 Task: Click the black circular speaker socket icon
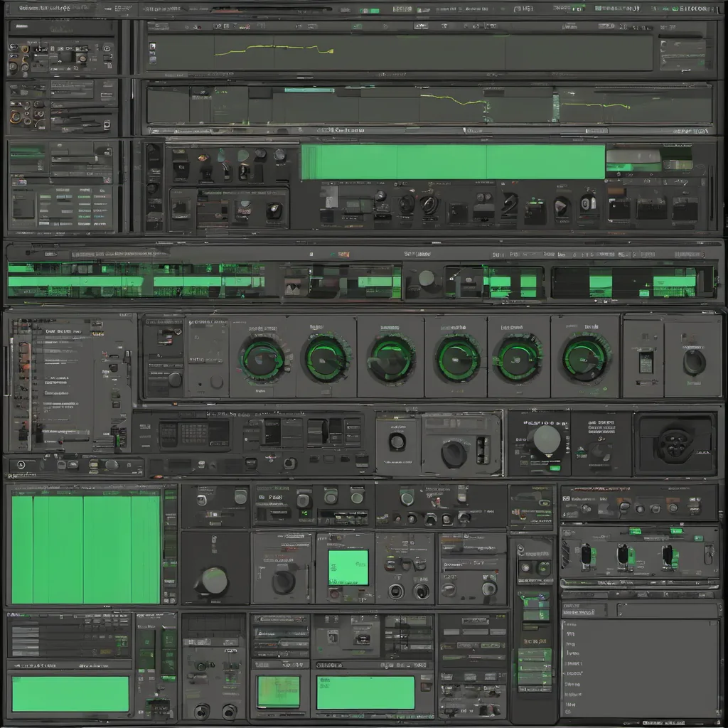click(x=674, y=445)
